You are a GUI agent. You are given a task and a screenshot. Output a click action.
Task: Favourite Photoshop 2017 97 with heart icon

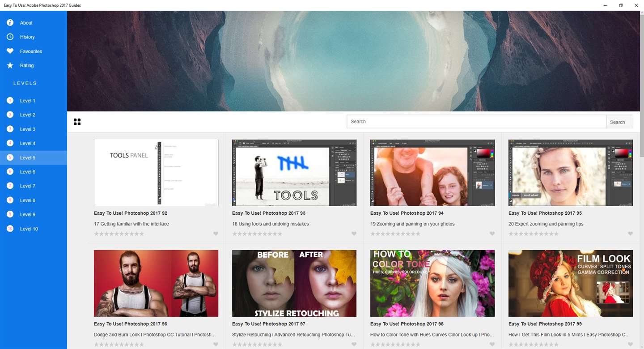coord(354,345)
